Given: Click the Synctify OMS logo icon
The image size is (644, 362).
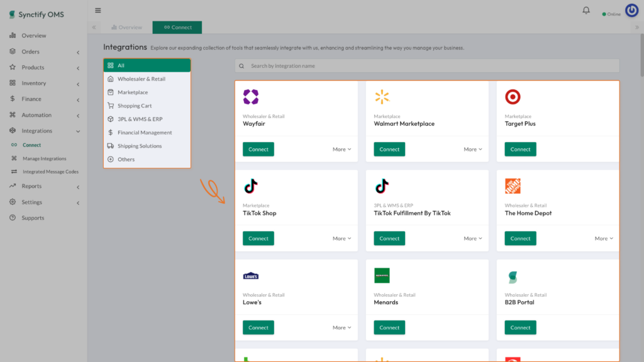Looking at the screenshot, I should click(x=12, y=14).
